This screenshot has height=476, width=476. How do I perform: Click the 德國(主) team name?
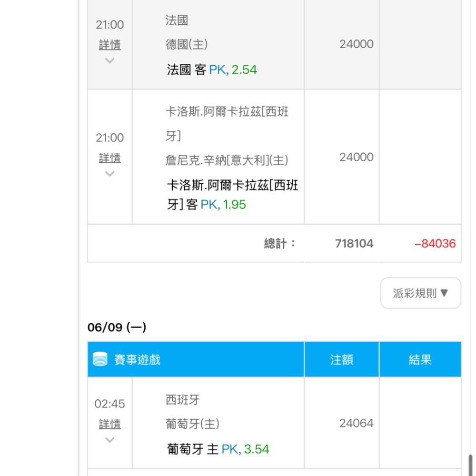(186, 44)
